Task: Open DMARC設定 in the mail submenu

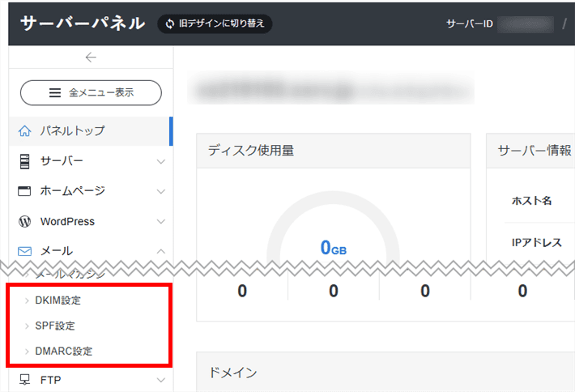Action: 64,351
